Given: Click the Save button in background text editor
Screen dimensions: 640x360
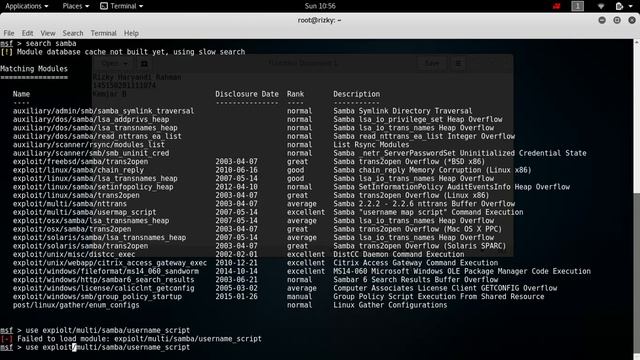Looking at the screenshot, I should pos(432,63).
